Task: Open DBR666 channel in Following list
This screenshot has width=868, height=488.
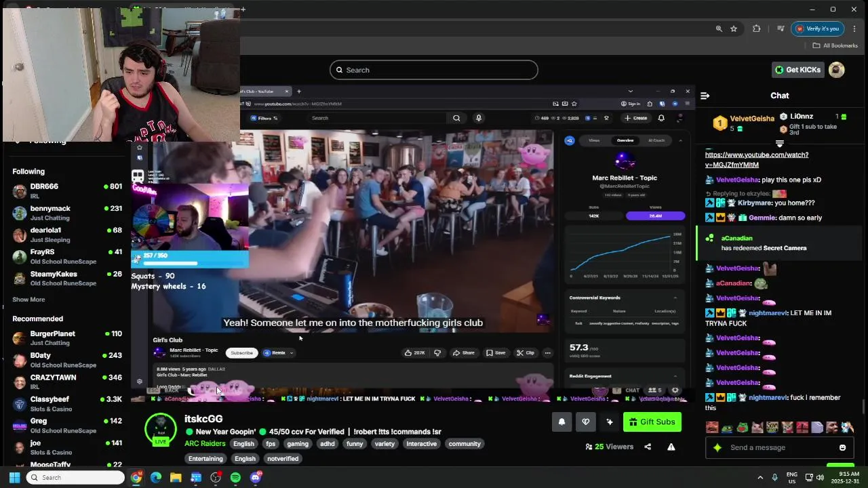Action: (x=68, y=190)
